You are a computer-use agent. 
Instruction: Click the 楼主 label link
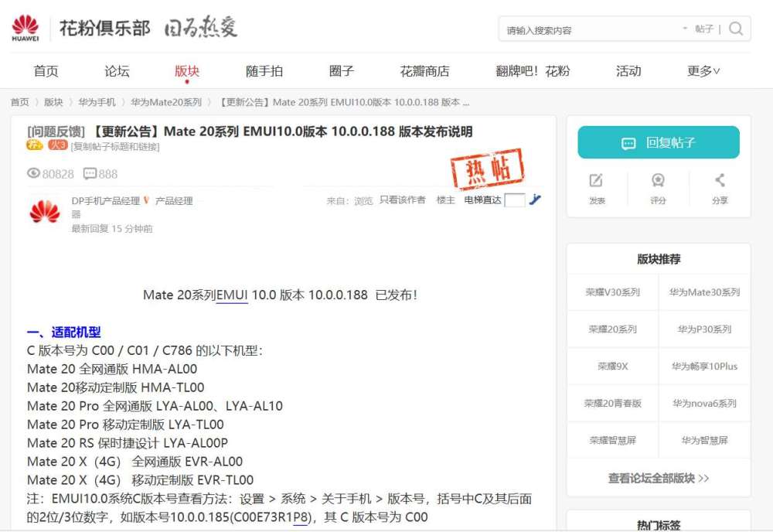pyautogui.click(x=446, y=199)
